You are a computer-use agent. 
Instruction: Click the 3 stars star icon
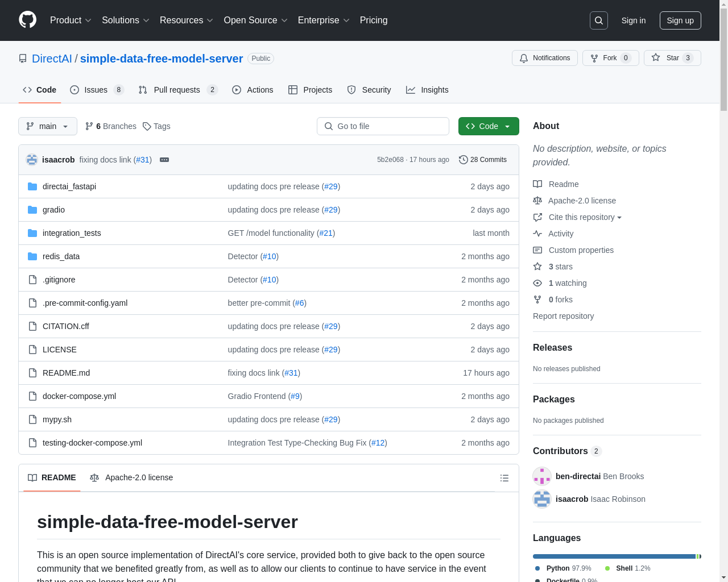(x=537, y=267)
